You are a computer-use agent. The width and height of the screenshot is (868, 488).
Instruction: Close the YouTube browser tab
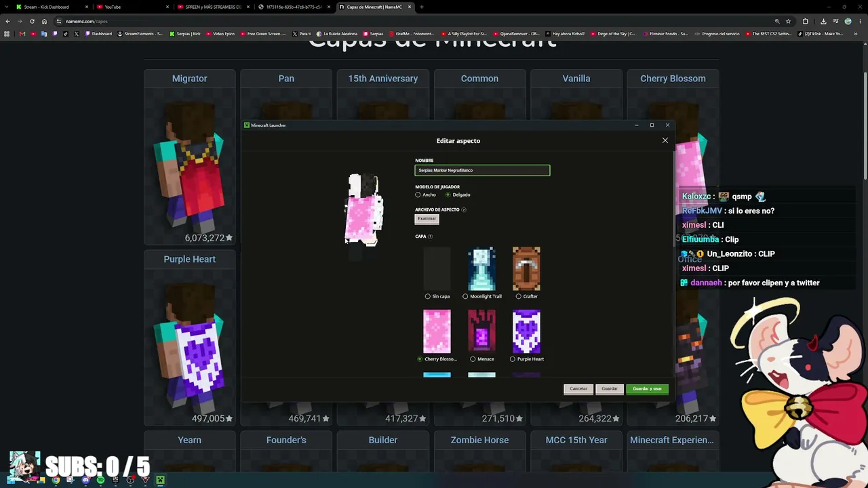pos(167,7)
